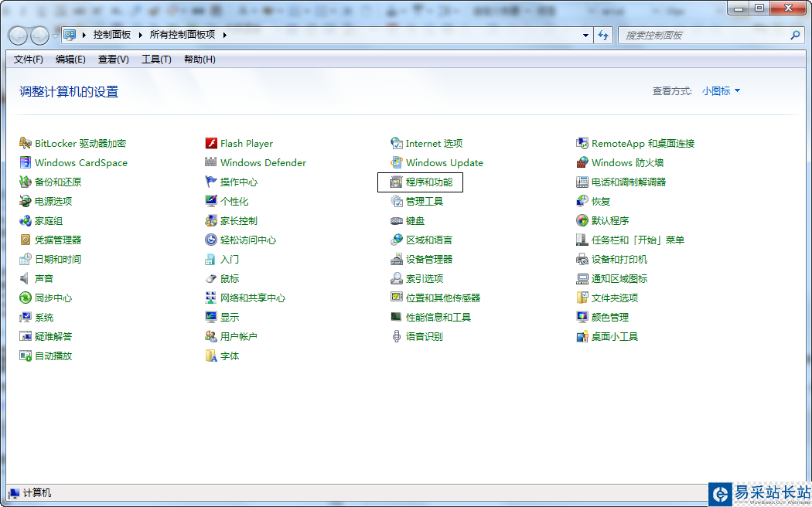Open 语音识别 microphone icon

(x=396, y=337)
